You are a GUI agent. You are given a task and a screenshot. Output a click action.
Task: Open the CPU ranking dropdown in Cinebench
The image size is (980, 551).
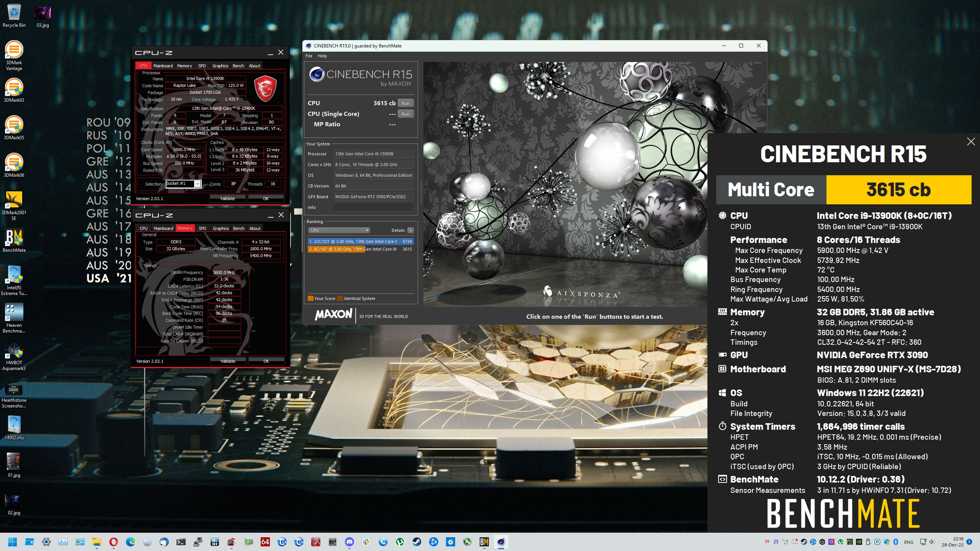339,230
